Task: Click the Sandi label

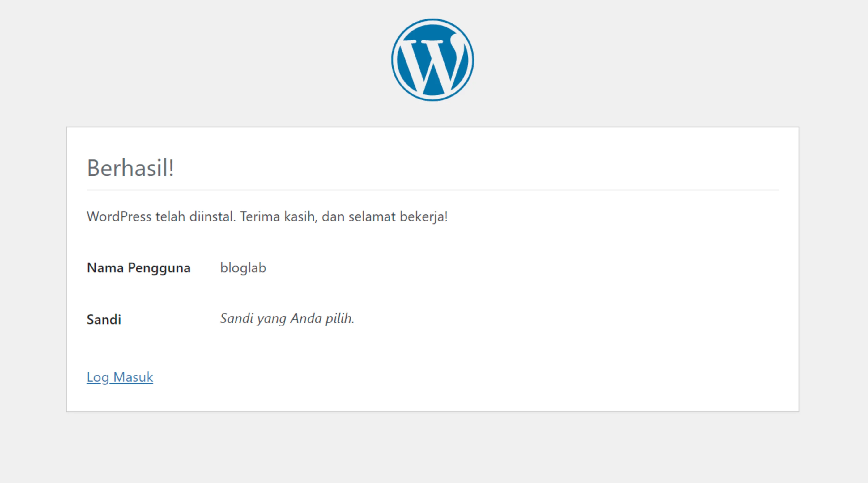Action: point(104,319)
